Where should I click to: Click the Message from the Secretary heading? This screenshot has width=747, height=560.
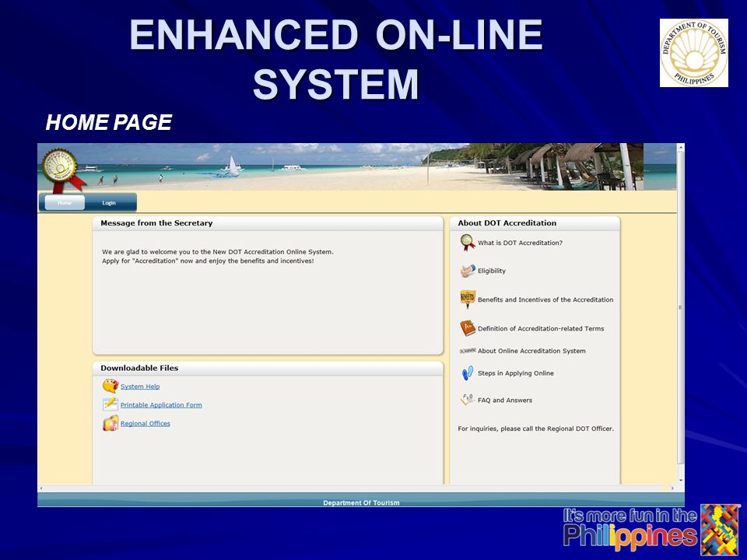point(156,223)
